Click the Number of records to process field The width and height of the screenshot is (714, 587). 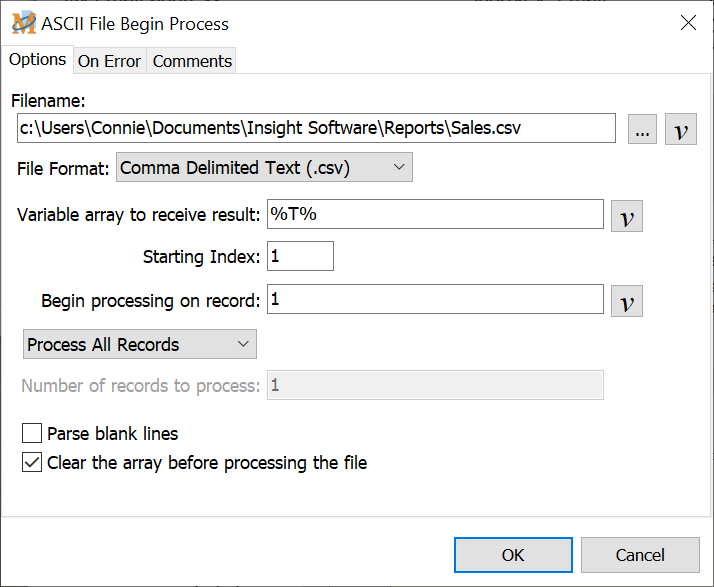pos(434,386)
